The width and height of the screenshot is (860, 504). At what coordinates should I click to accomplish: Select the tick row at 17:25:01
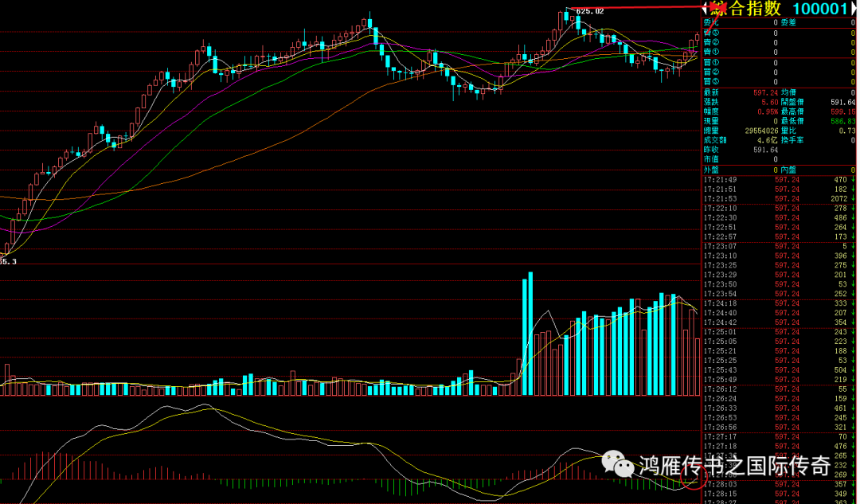coord(780,332)
